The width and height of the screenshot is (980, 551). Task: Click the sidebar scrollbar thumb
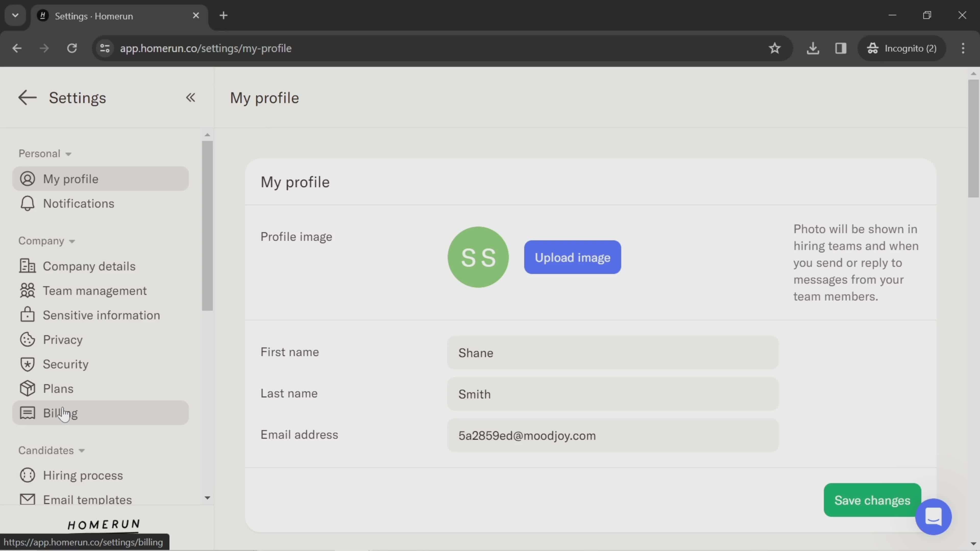pyautogui.click(x=207, y=226)
